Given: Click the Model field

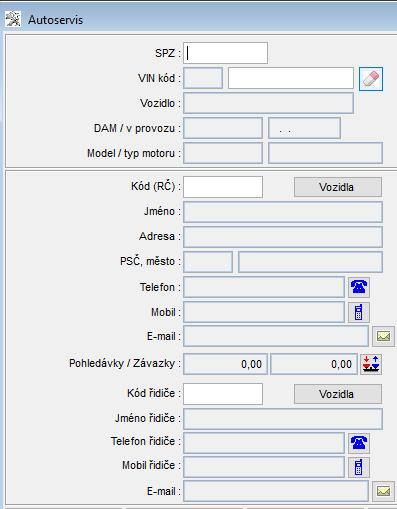Looking at the screenshot, I should click(223, 153).
